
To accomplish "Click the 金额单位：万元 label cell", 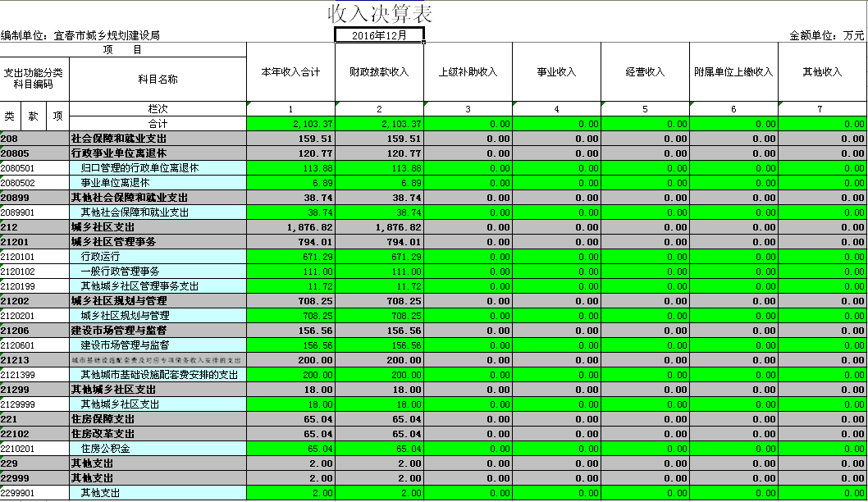I will click(x=825, y=35).
